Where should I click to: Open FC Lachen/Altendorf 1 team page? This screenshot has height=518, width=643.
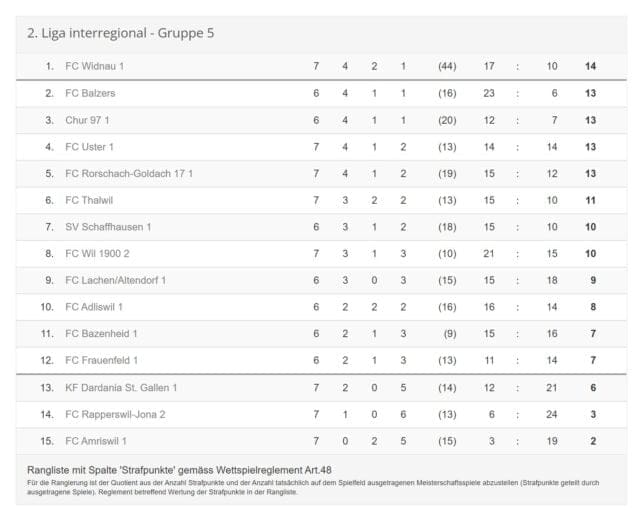coord(116,280)
